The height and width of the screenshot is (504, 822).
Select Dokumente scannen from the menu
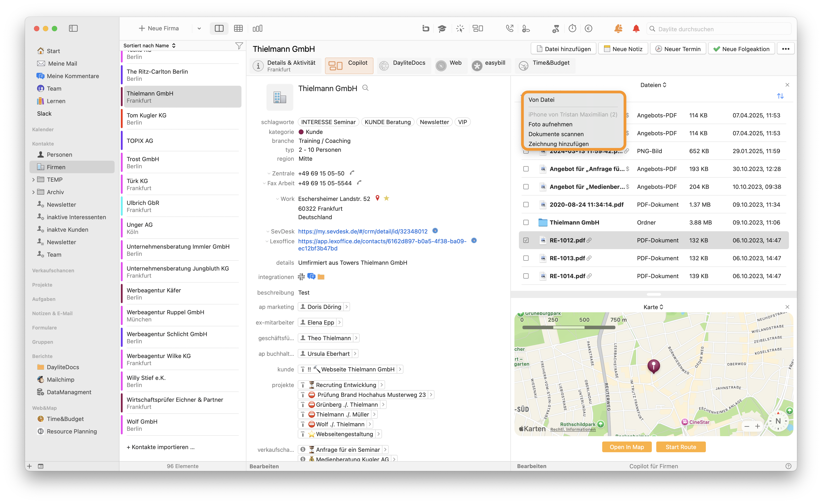tap(556, 134)
